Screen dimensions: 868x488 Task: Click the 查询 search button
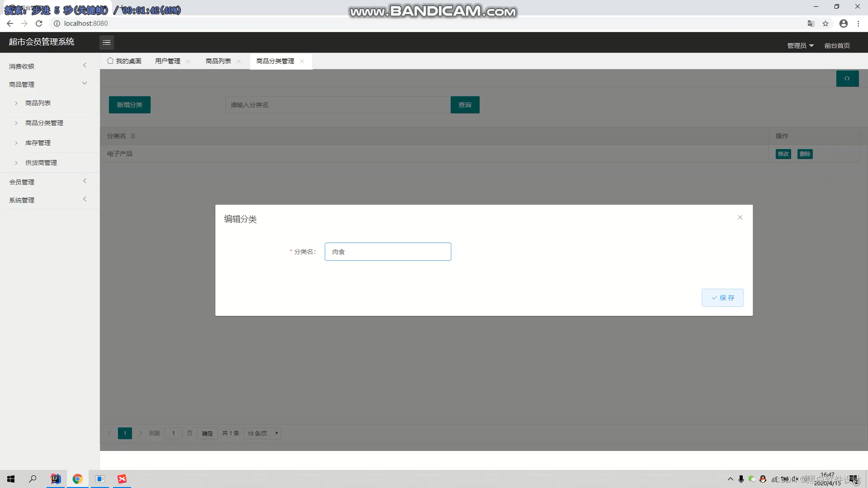click(x=465, y=105)
